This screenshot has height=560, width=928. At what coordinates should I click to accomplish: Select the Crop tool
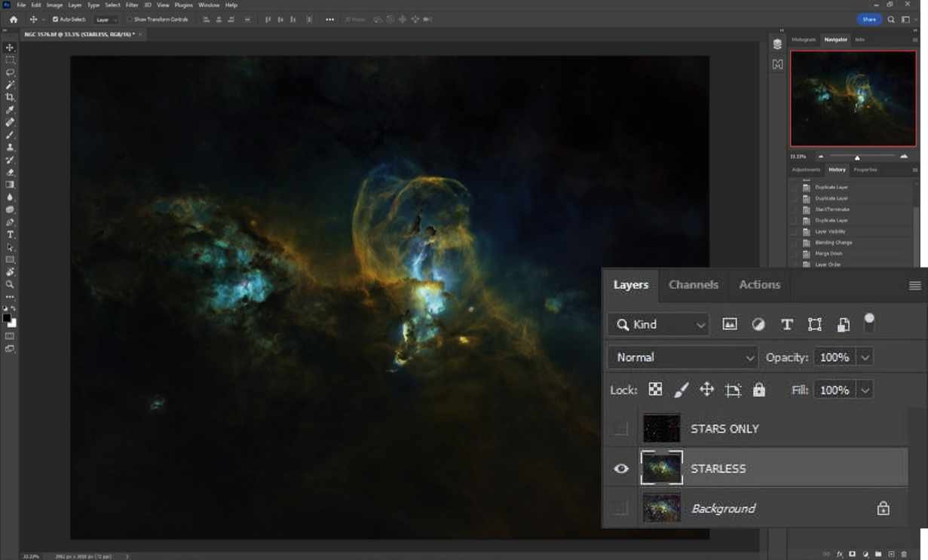(10, 97)
